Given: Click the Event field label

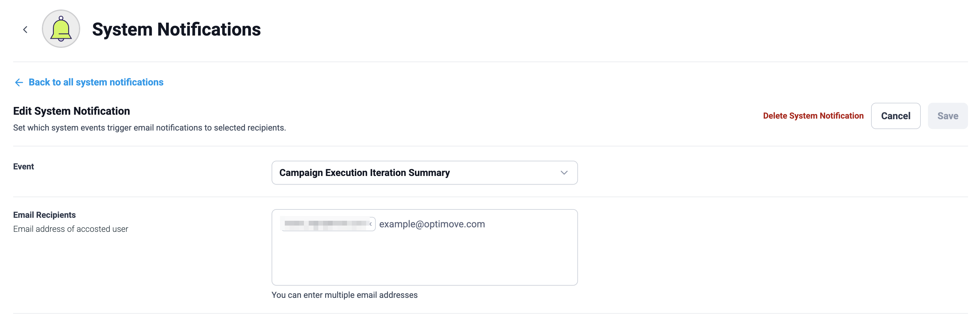Looking at the screenshot, I should (x=24, y=166).
